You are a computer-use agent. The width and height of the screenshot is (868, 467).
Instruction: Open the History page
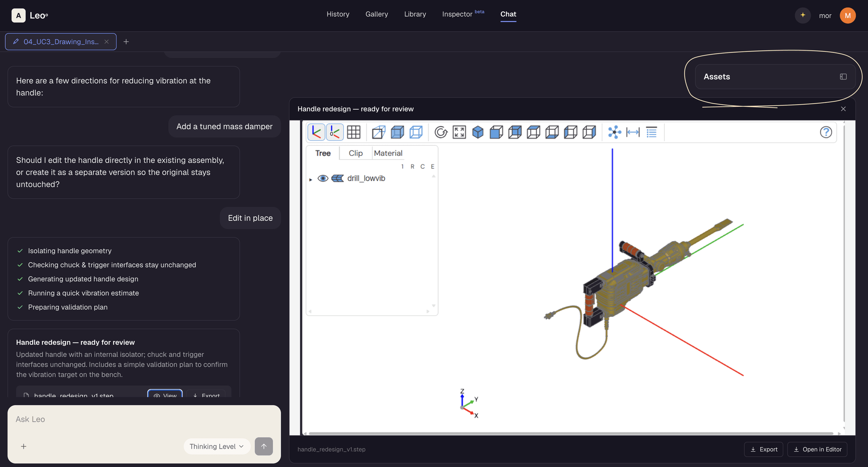pos(338,14)
